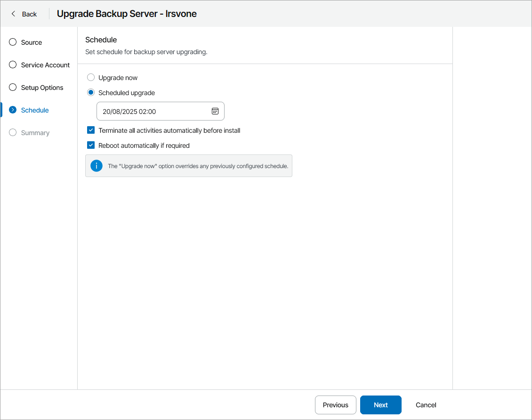The height and width of the screenshot is (420, 532).
Task: Click the Next button
Action: (380, 404)
